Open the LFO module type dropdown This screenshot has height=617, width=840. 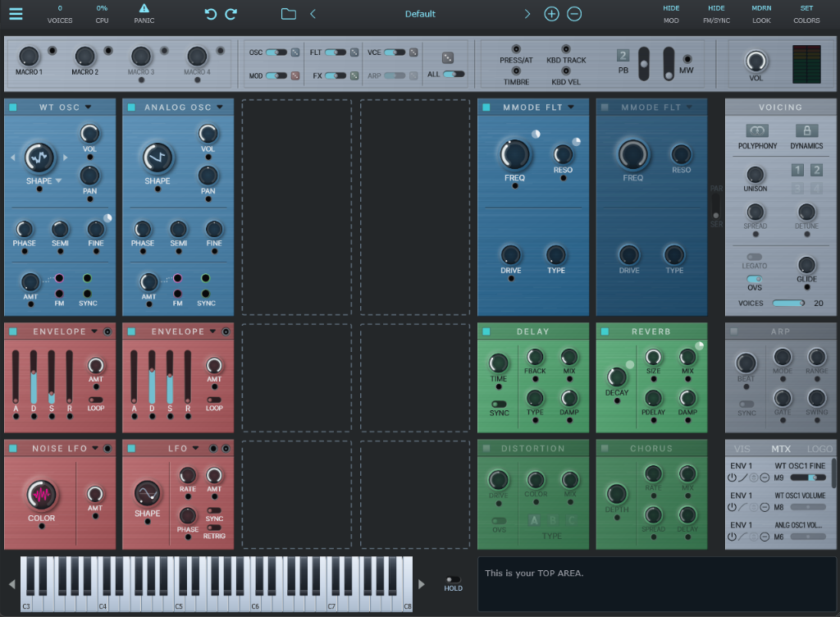point(195,448)
